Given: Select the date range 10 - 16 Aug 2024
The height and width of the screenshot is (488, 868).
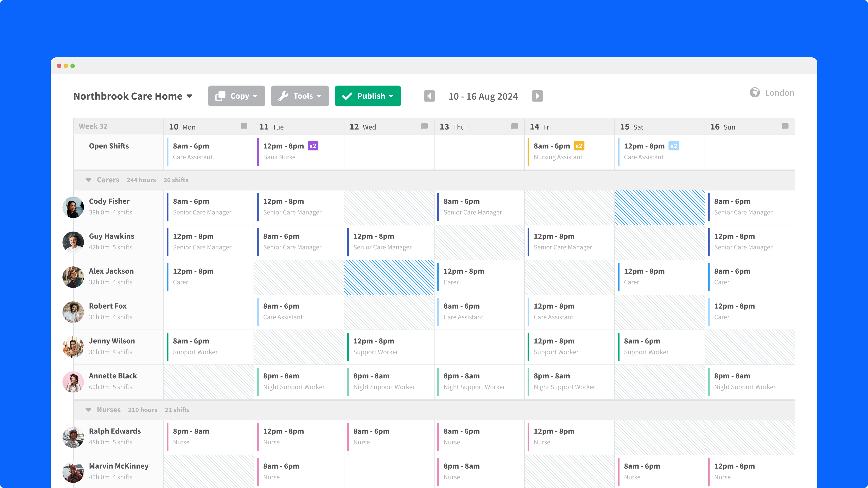Looking at the screenshot, I should 483,96.
